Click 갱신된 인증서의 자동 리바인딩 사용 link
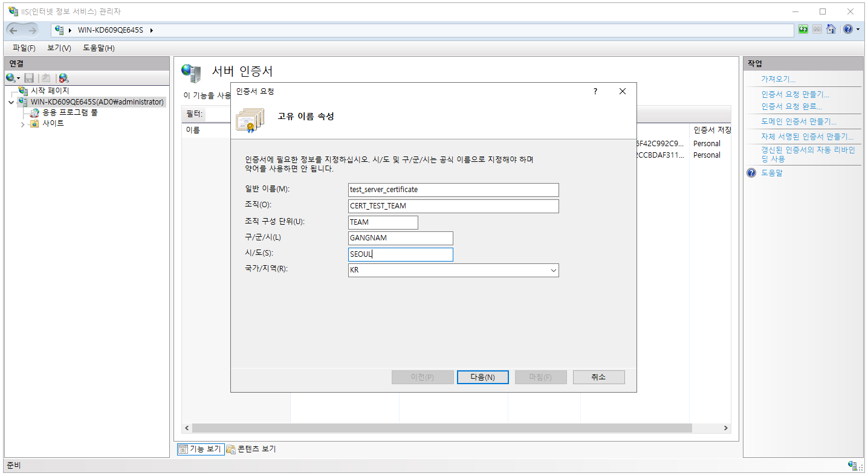The image size is (868, 476). tap(808, 154)
